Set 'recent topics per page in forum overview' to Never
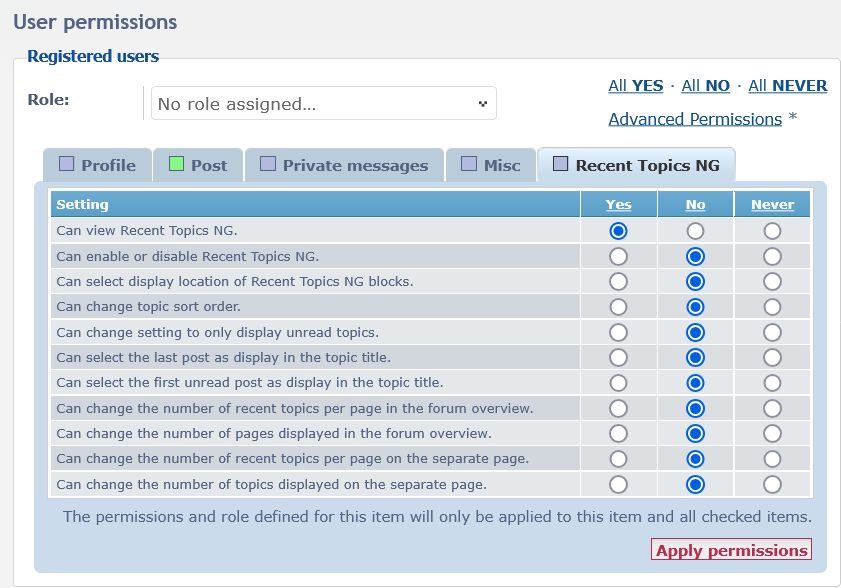 pos(772,409)
